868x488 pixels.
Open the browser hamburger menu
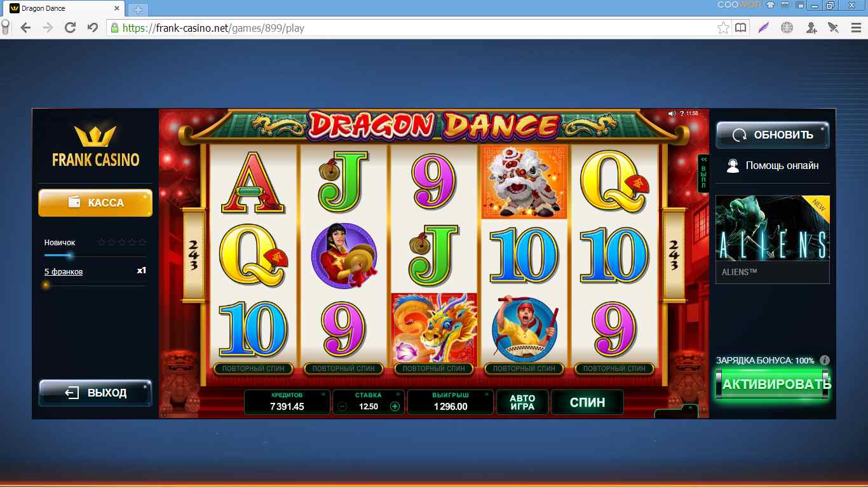point(855,27)
